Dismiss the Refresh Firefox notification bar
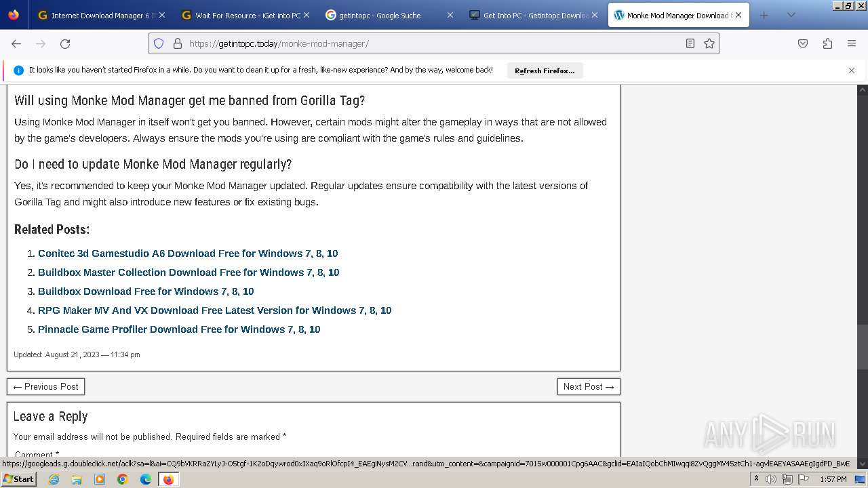Screen dimensions: 868x488 [852, 70]
